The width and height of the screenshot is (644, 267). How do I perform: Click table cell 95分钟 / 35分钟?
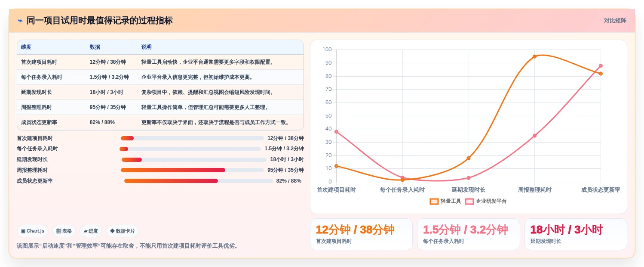[x=108, y=107]
